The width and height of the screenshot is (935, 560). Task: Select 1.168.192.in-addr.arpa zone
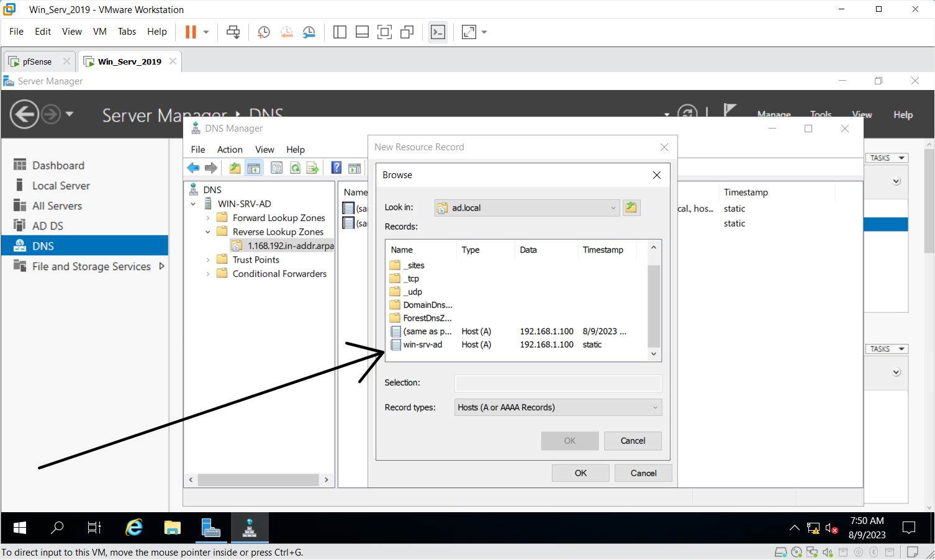(290, 246)
